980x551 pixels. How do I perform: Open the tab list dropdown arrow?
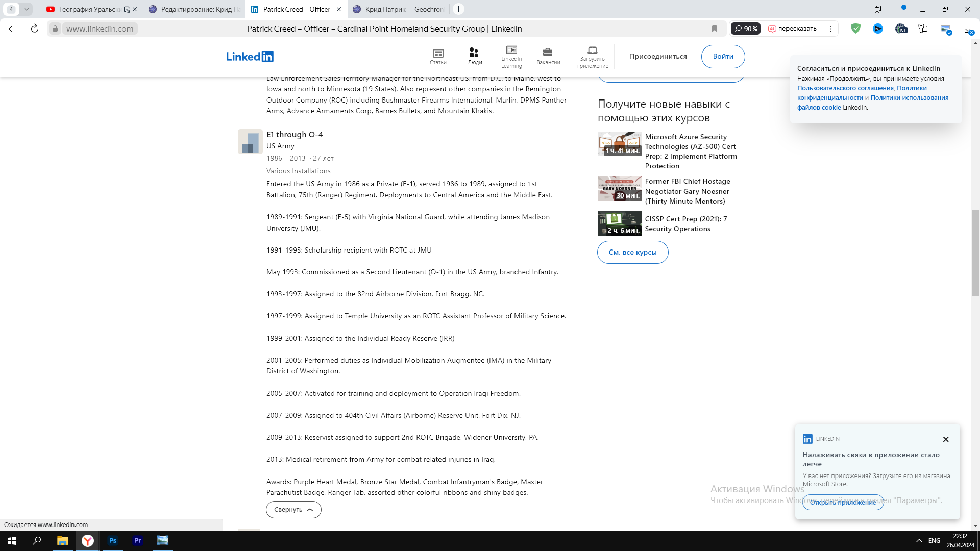pos(26,9)
